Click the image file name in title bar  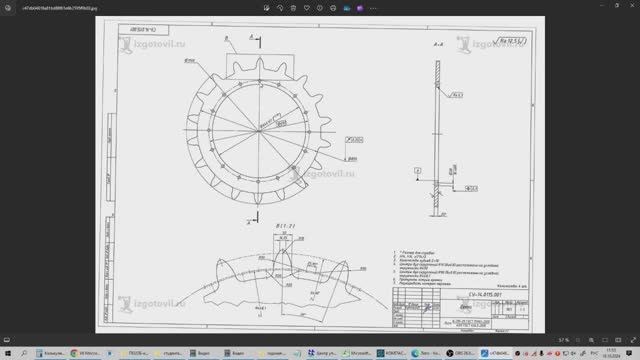point(60,8)
